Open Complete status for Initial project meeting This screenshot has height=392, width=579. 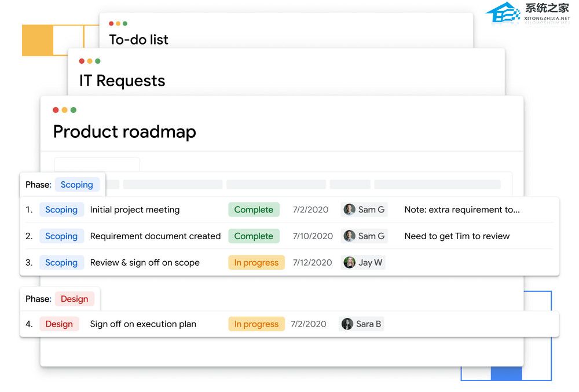(254, 210)
